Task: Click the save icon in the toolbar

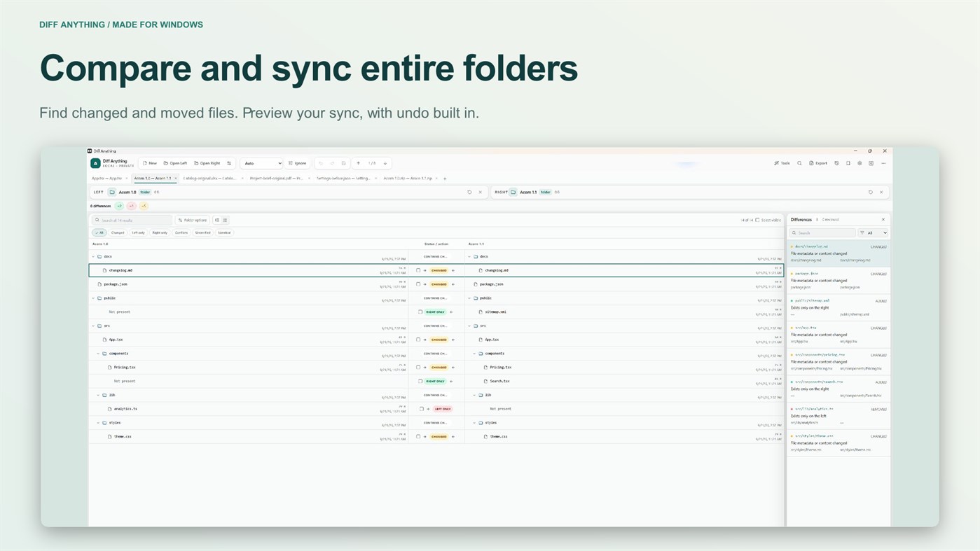Action: click(343, 163)
